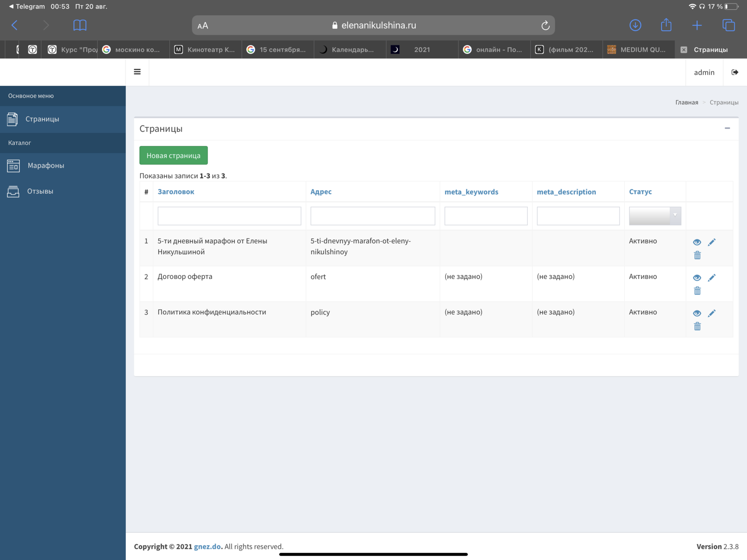Edit Политика конфиденциальности page pencil
The image size is (747, 560).
711,313
